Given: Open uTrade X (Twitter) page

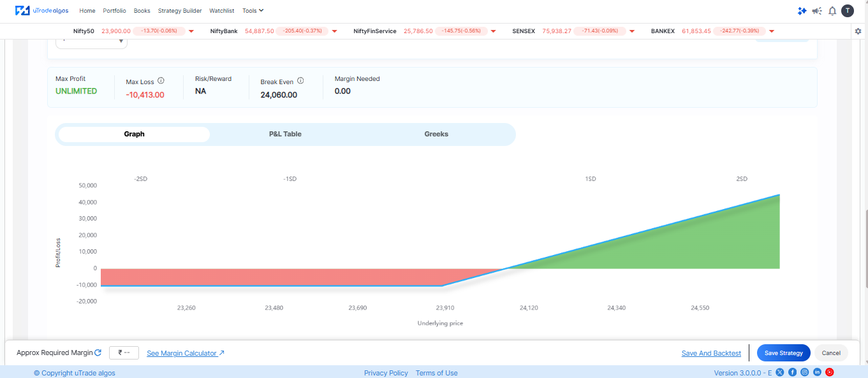Looking at the screenshot, I should (779, 372).
